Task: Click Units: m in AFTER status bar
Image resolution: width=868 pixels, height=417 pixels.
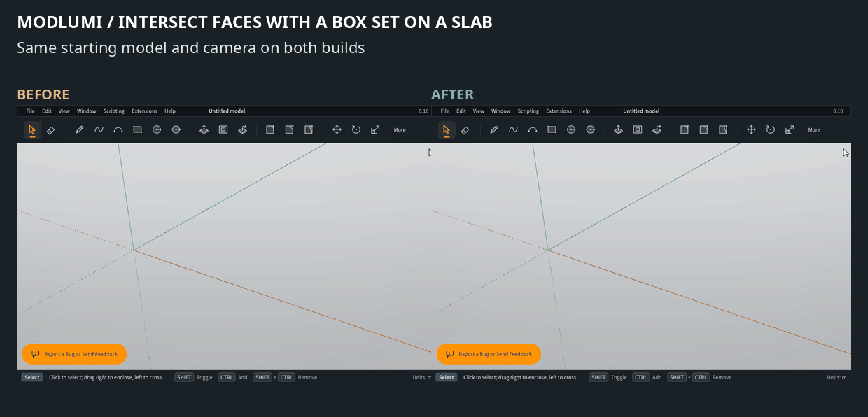Action: [x=836, y=377]
